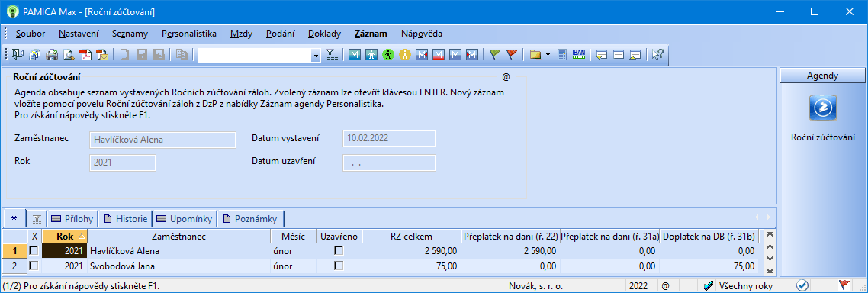The image size is (868, 293).
Task: Open print preview with magnifier icon
Action: [69, 54]
